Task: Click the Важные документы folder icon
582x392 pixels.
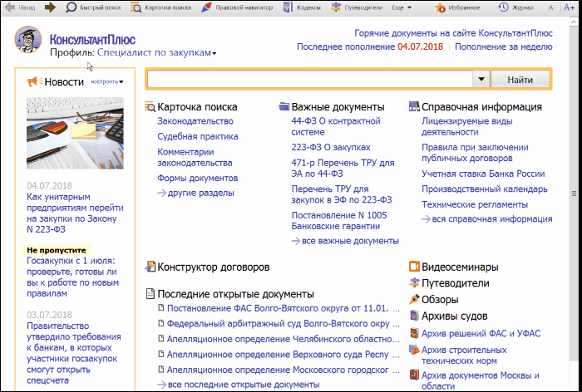Action: point(284,107)
